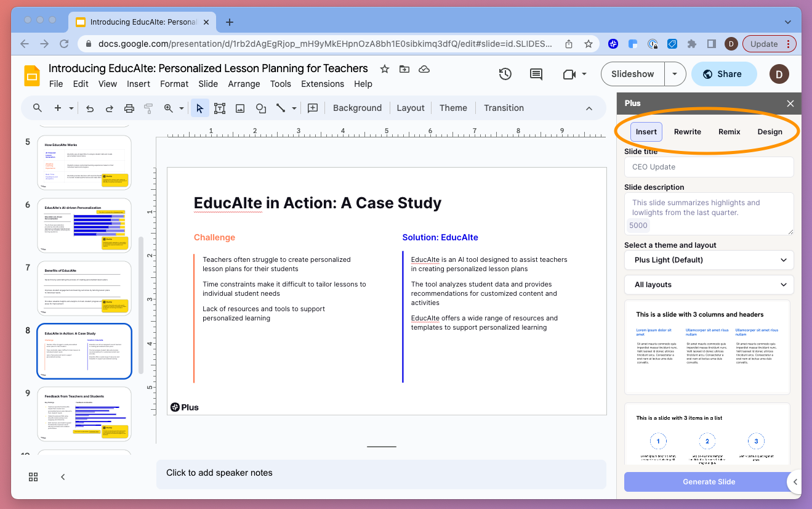
Task: Insert a text box
Action: pyautogui.click(x=220, y=108)
